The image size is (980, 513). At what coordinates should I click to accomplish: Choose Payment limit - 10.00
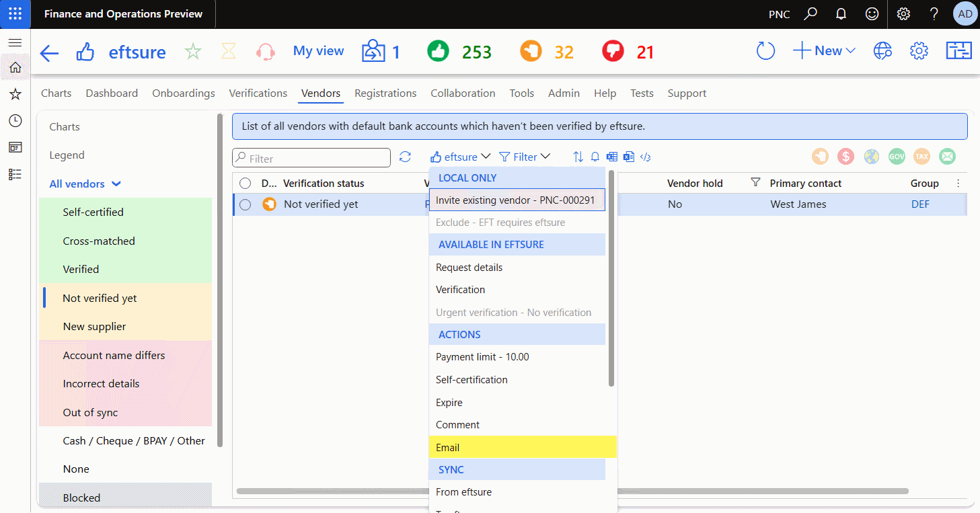(x=517, y=357)
